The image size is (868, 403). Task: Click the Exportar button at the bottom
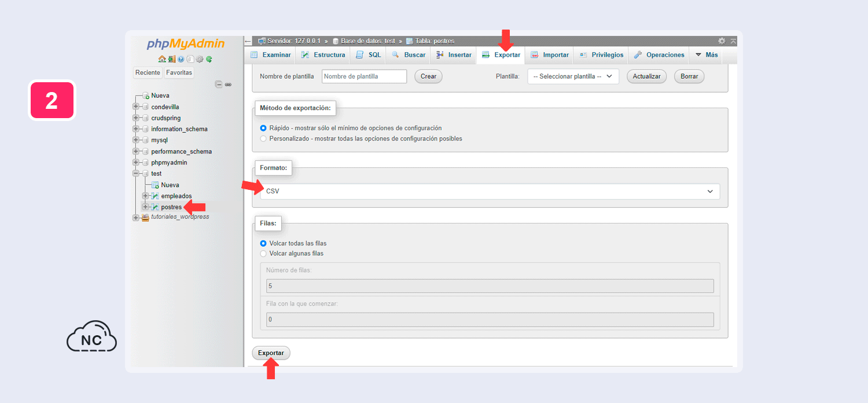tap(271, 353)
